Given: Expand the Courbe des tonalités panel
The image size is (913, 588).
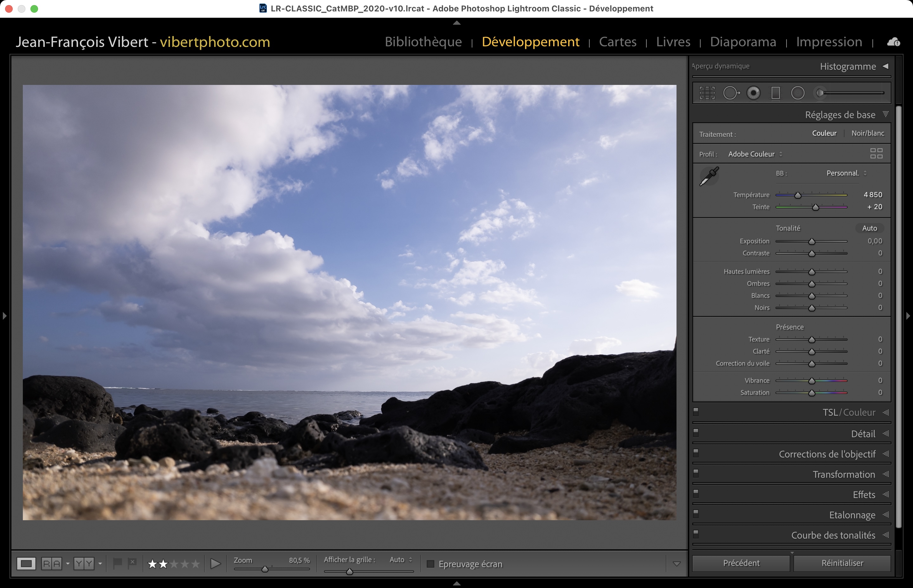Looking at the screenshot, I should (x=833, y=535).
